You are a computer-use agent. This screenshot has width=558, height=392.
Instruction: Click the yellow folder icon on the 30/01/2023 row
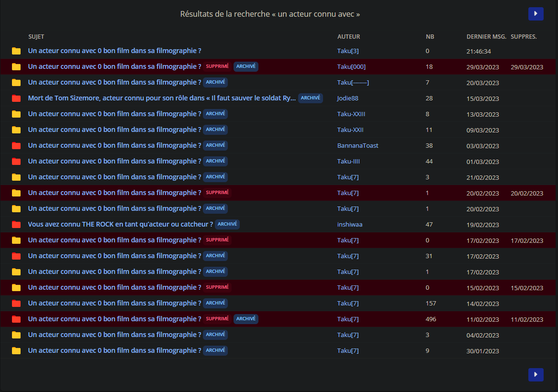pyautogui.click(x=16, y=350)
